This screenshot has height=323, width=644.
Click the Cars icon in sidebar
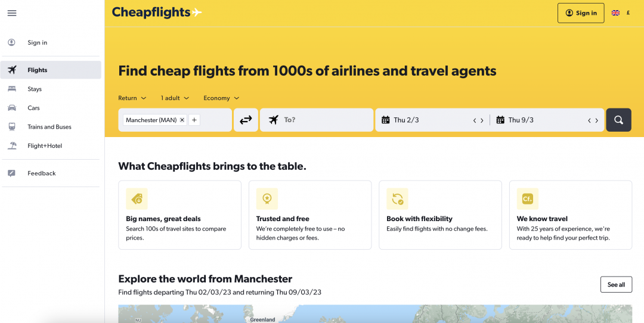click(12, 108)
